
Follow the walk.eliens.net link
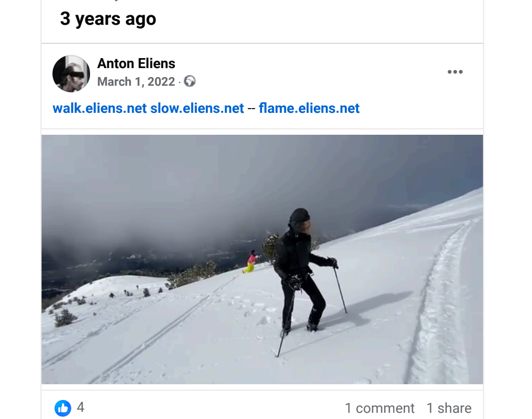pyautogui.click(x=100, y=108)
